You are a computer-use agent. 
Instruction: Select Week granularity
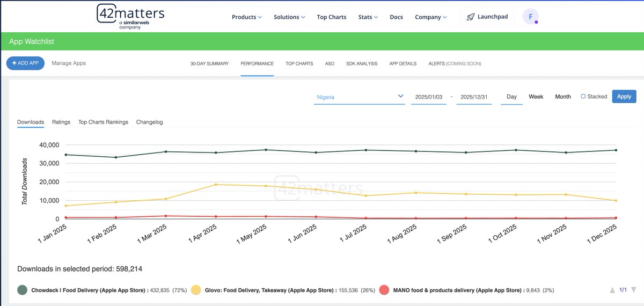point(536,97)
